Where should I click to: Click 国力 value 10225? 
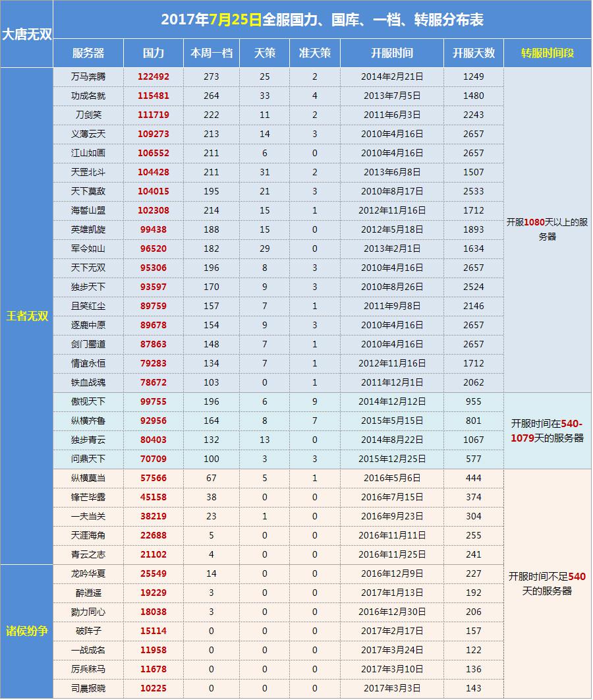[154, 688]
